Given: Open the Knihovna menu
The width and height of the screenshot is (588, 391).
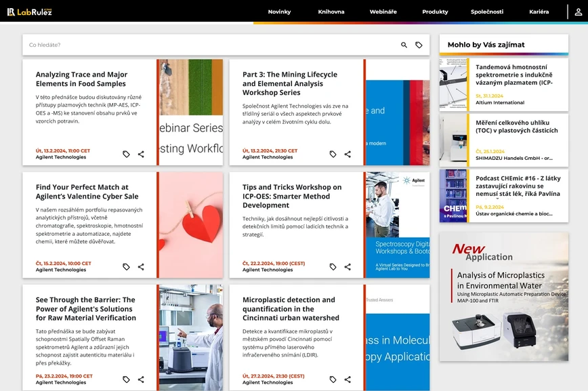Looking at the screenshot, I should [x=331, y=12].
